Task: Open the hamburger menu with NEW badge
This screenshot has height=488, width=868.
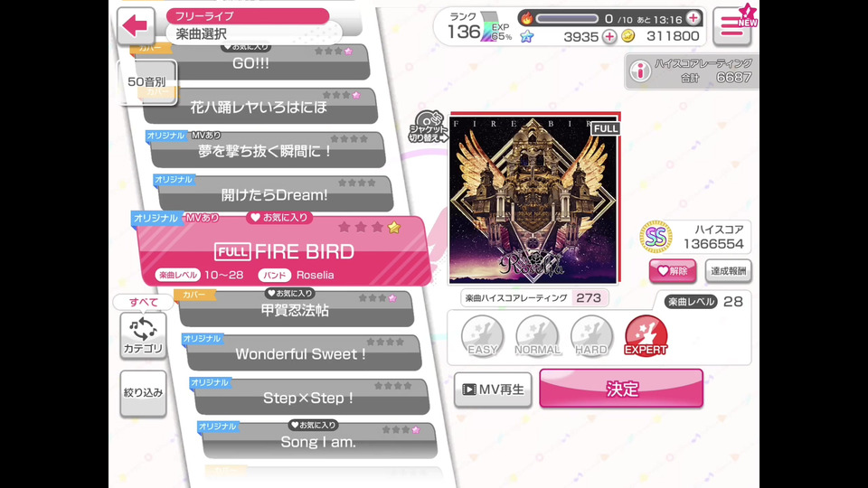Action: (731, 26)
